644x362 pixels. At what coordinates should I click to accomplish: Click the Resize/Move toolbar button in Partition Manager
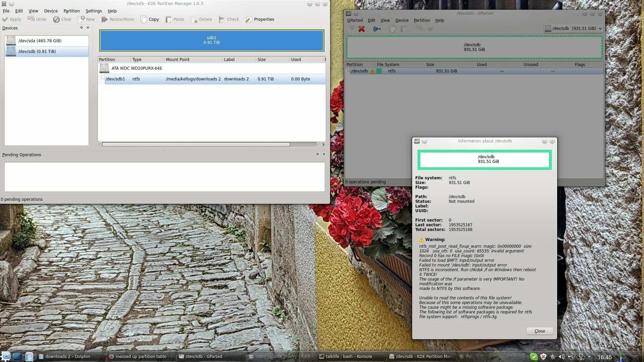pos(118,19)
